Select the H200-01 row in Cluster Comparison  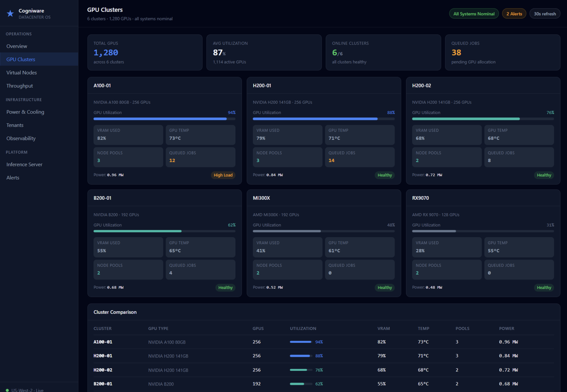324,356
